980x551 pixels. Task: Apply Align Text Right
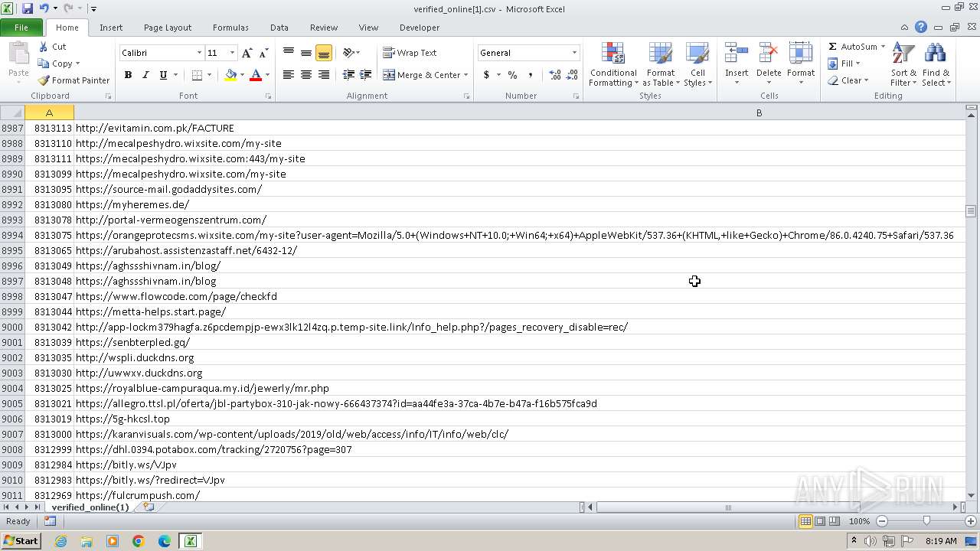point(324,75)
